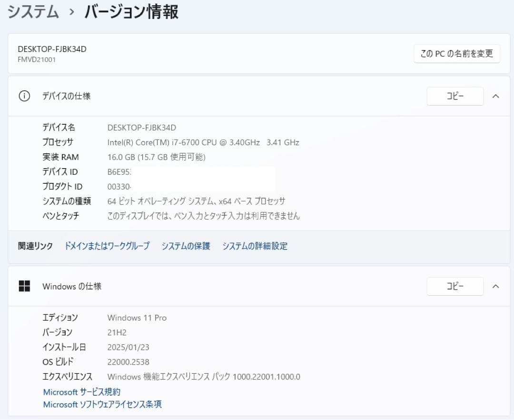
Task: Open Microsoft サービス規約 link
Action: (82, 392)
